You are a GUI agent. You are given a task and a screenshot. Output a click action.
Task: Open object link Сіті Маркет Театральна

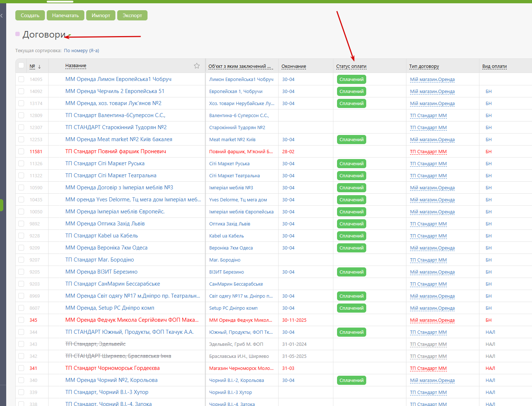[234, 176]
